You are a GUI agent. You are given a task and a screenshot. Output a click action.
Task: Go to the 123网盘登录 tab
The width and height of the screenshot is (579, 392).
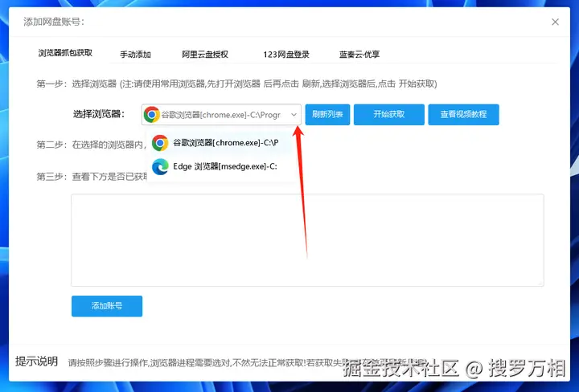(x=286, y=55)
